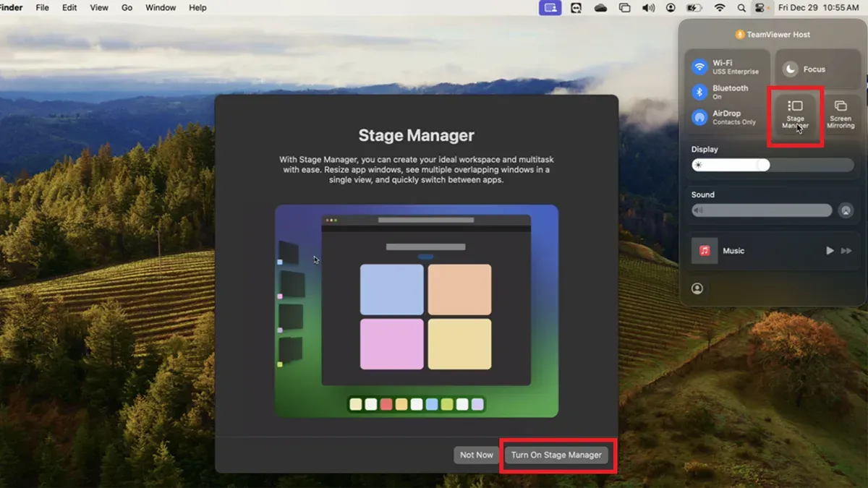Click the Display label in Control Center
The width and height of the screenshot is (868, 488).
(705, 150)
